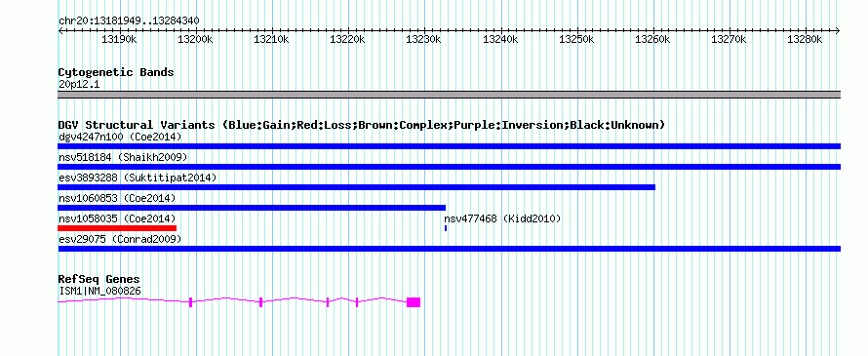Click the large final exon of ISM1
The width and height of the screenshot is (868, 356).
pyautogui.click(x=414, y=302)
